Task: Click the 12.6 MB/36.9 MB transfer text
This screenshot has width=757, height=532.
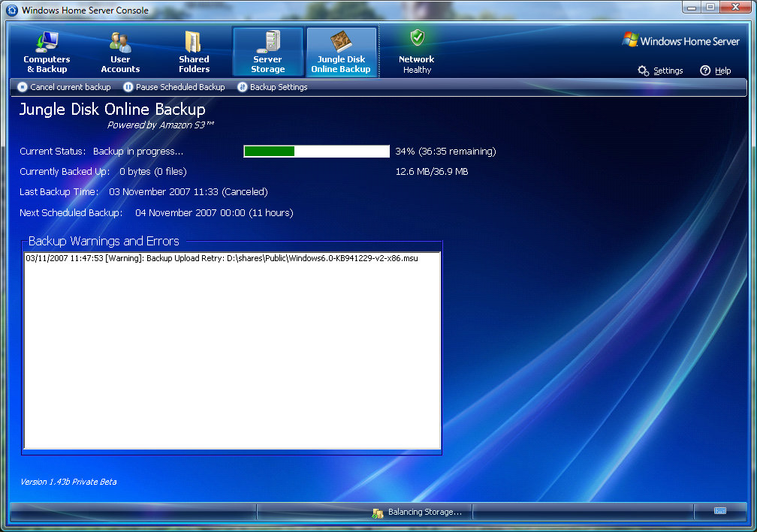Action: tap(432, 171)
